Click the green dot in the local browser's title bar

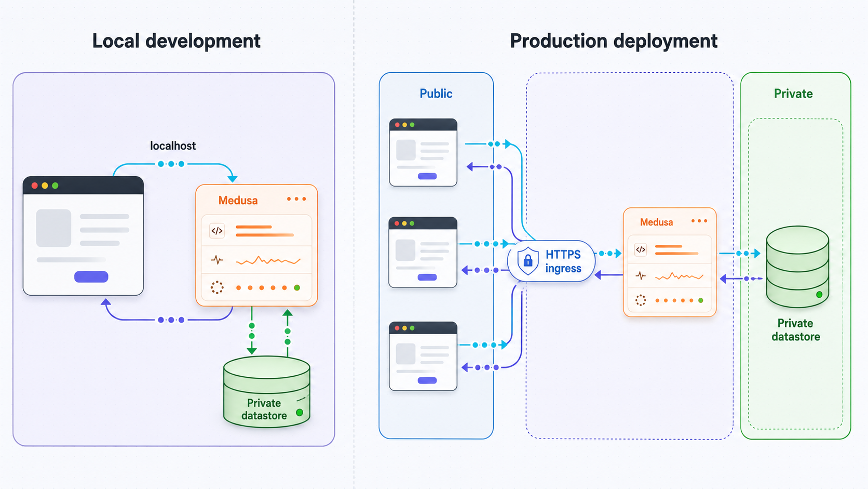point(55,186)
